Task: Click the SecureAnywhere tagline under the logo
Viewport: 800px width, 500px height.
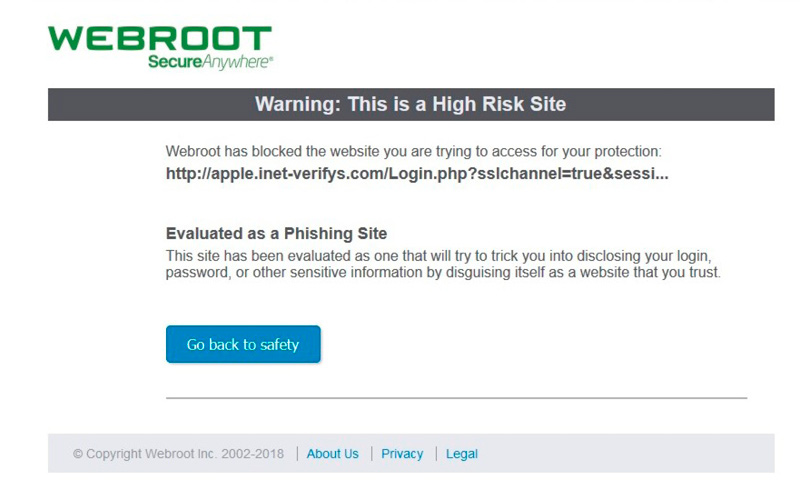Action: [x=209, y=62]
